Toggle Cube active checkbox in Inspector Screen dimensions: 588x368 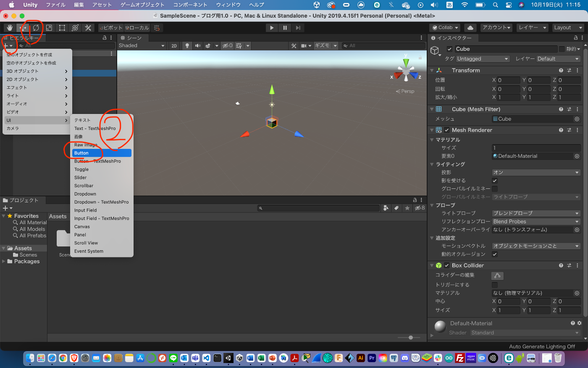pyautogui.click(x=449, y=49)
